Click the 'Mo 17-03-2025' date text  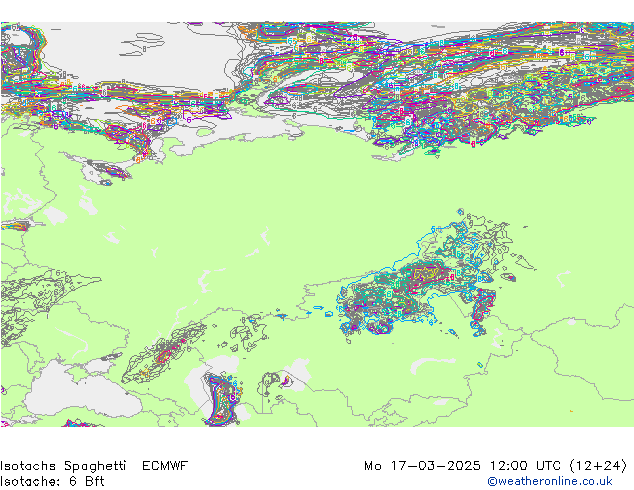(x=422, y=466)
